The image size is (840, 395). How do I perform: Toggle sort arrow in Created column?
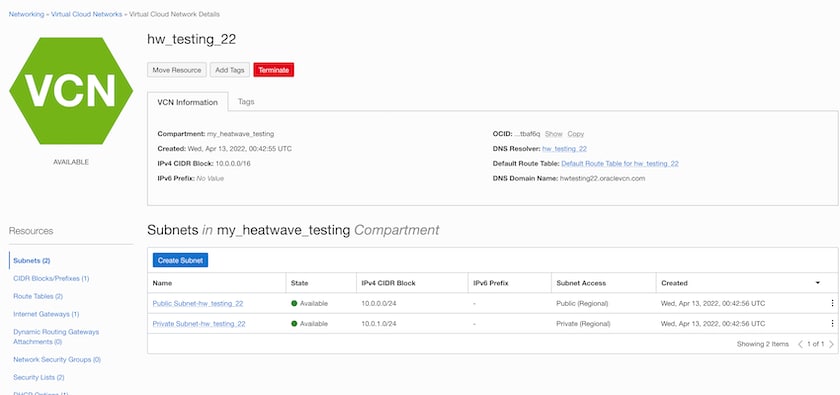point(818,283)
